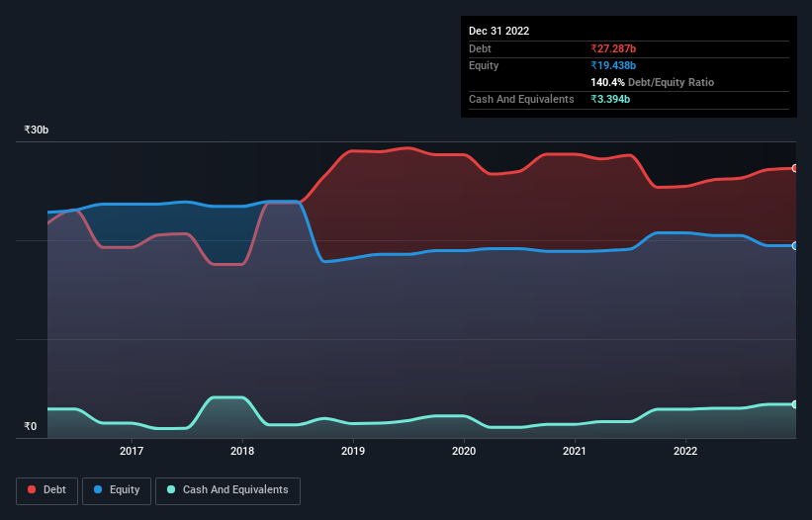Click the Dec 31 2022 tooltip date

pyautogui.click(x=499, y=31)
